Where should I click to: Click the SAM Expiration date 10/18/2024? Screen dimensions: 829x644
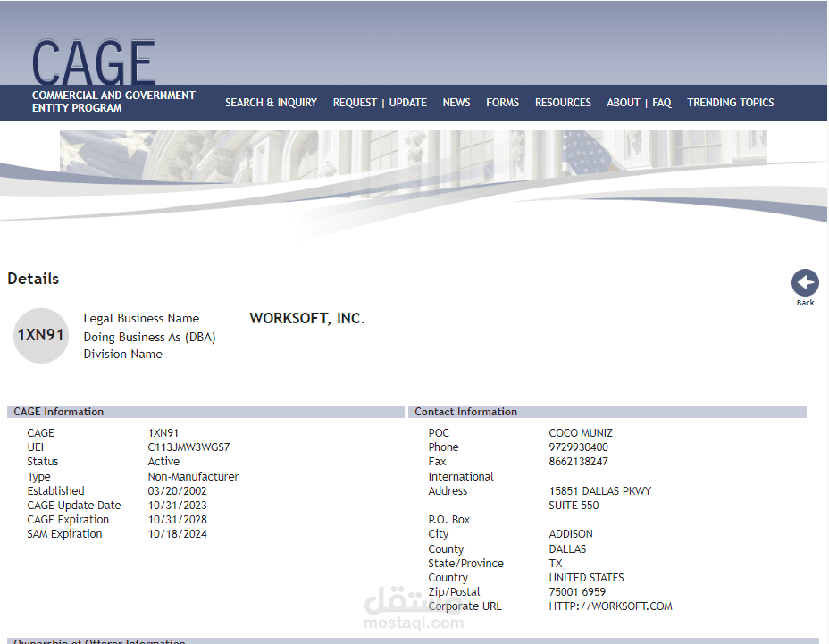pyautogui.click(x=177, y=534)
